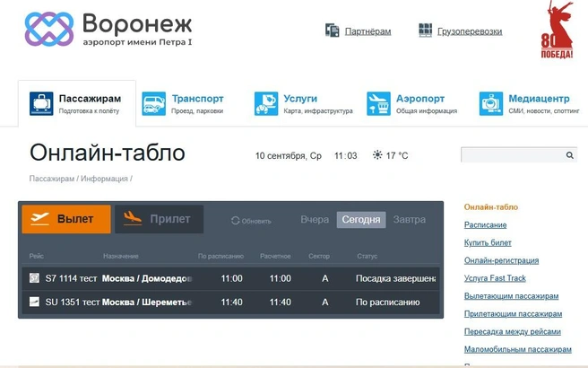This screenshot has width=588, height=368.
Task: Click the Медиацентр camera icon
Action: point(491,103)
